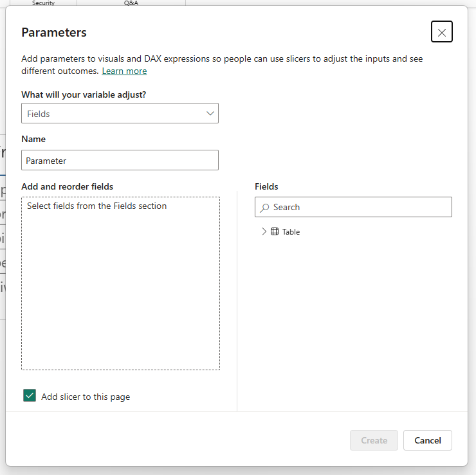
Task: Select the Q&A ribbon group at top
Action: [131, 3]
